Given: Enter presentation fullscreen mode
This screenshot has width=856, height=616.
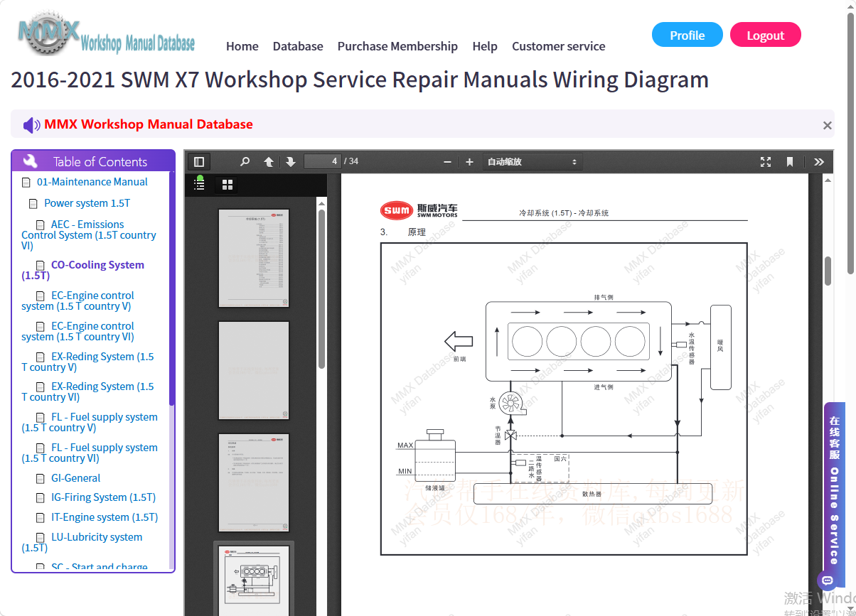Looking at the screenshot, I should click(x=766, y=162).
